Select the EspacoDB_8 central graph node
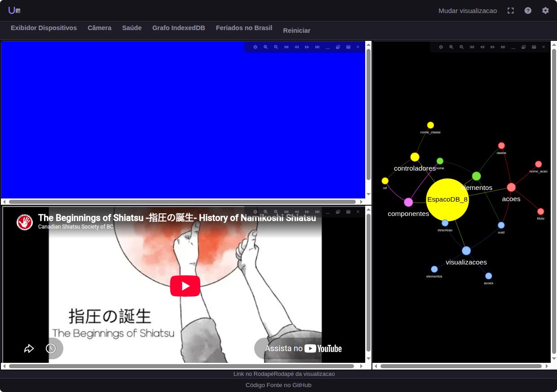 click(447, 200)
